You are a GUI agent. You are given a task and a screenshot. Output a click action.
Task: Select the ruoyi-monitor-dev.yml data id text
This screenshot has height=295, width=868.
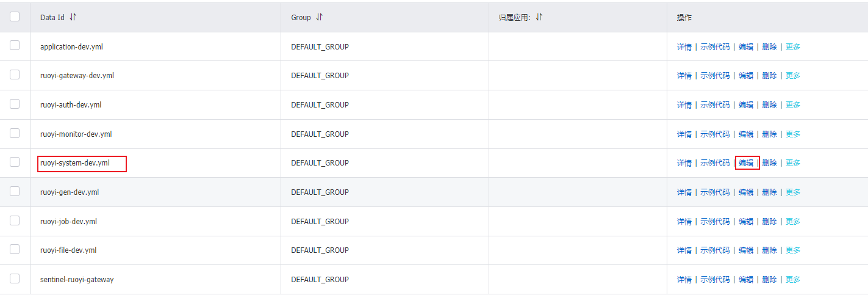[x=76, y=134]
